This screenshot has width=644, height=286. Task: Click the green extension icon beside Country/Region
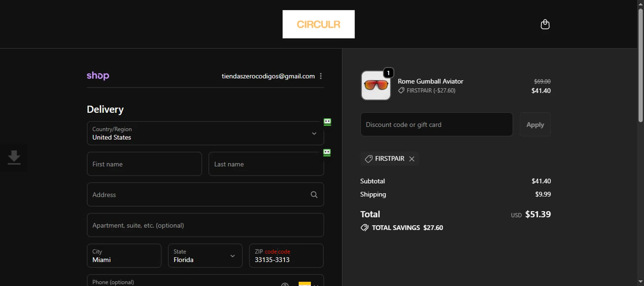[x=328, y=122]
